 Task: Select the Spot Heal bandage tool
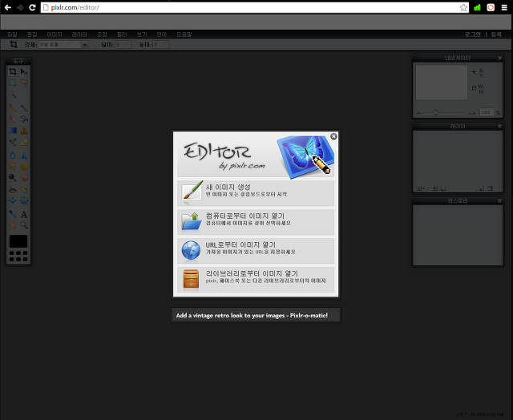(24, 190)
